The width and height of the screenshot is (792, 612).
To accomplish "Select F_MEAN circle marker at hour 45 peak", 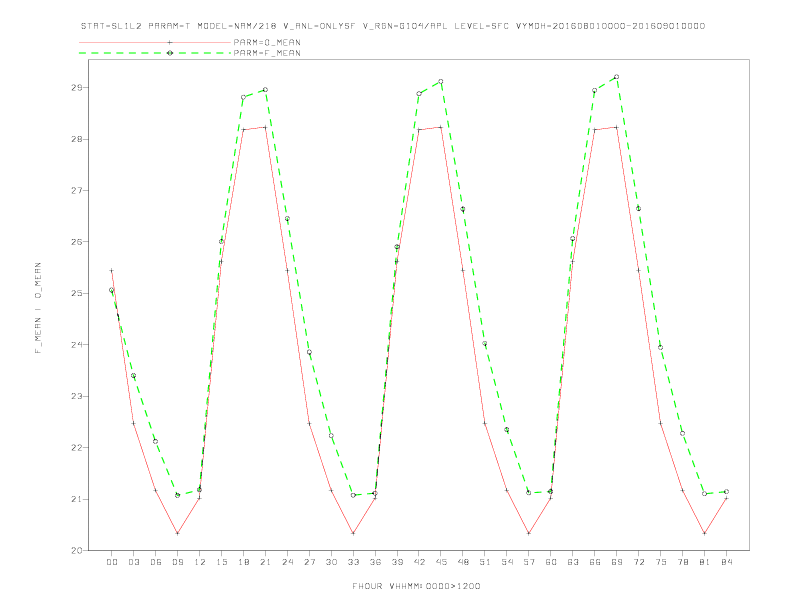I will (441, 81).
